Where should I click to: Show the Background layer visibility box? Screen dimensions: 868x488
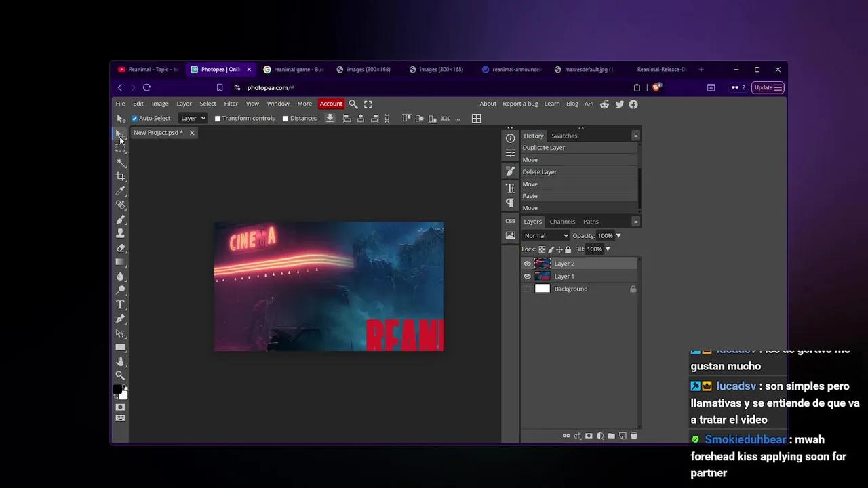528,289
